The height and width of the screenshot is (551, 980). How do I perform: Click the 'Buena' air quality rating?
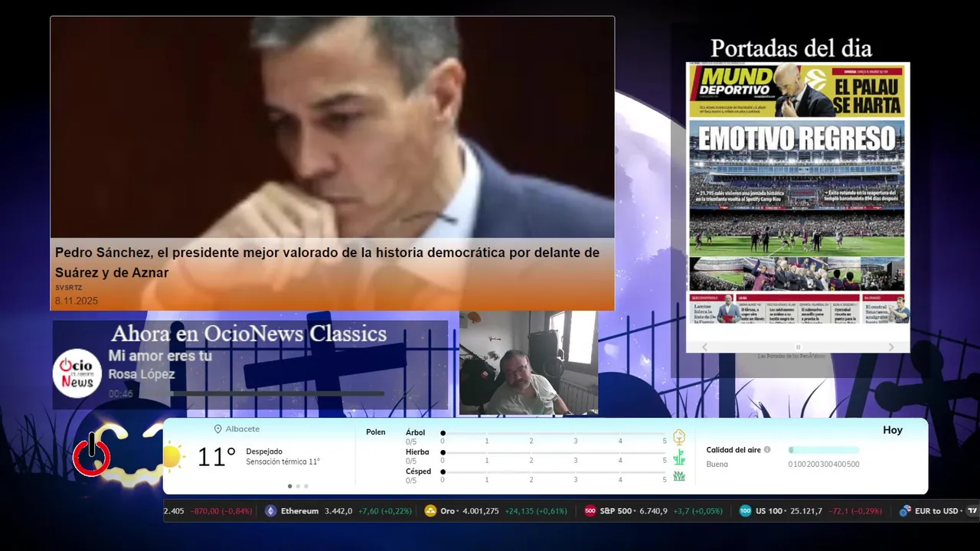(717, 464)
